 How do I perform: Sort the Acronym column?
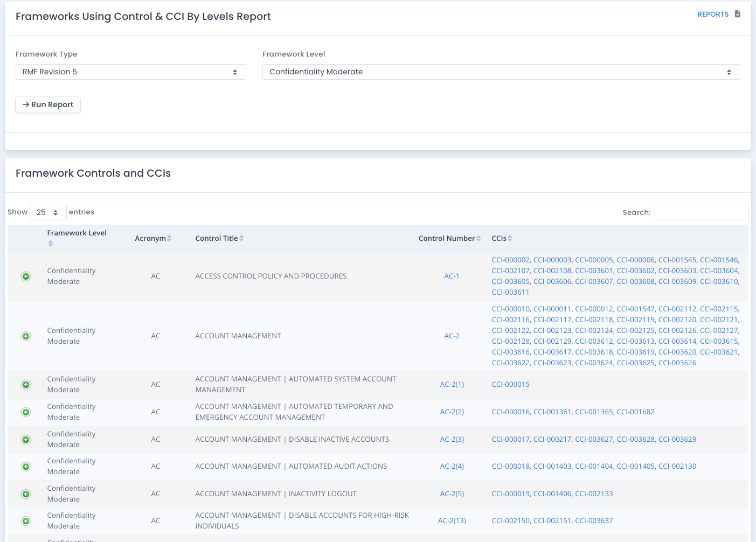pyautogui.click(x=170, y=238)
